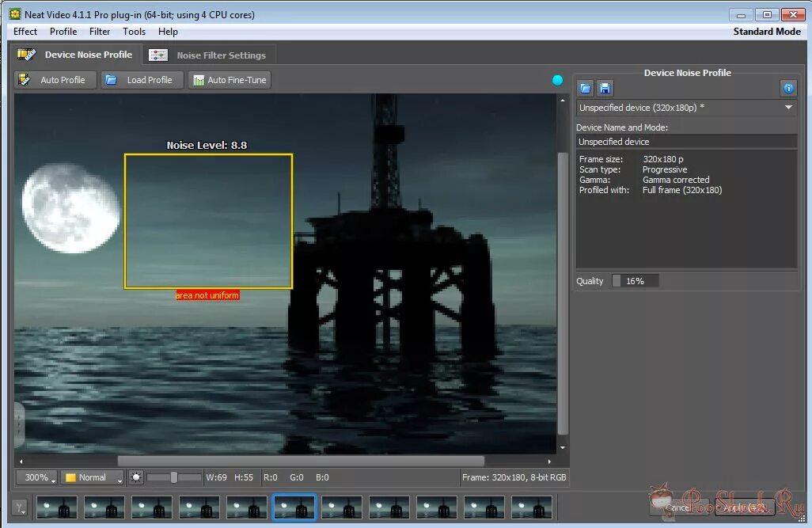The image size is (812, 528).
Task: Click the 'Full frame (320x180)' value
Action: point(682,190)
